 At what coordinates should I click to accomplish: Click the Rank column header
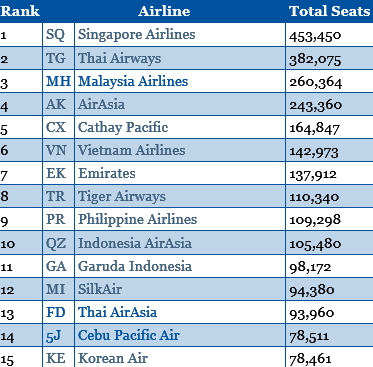pyautogui.click(x=20, y=11)
